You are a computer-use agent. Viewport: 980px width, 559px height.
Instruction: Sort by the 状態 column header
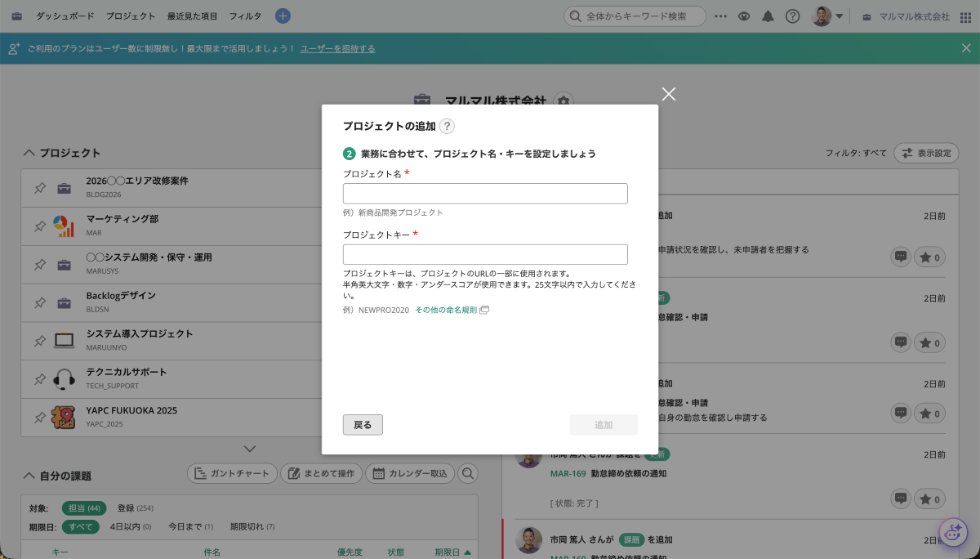396,552
